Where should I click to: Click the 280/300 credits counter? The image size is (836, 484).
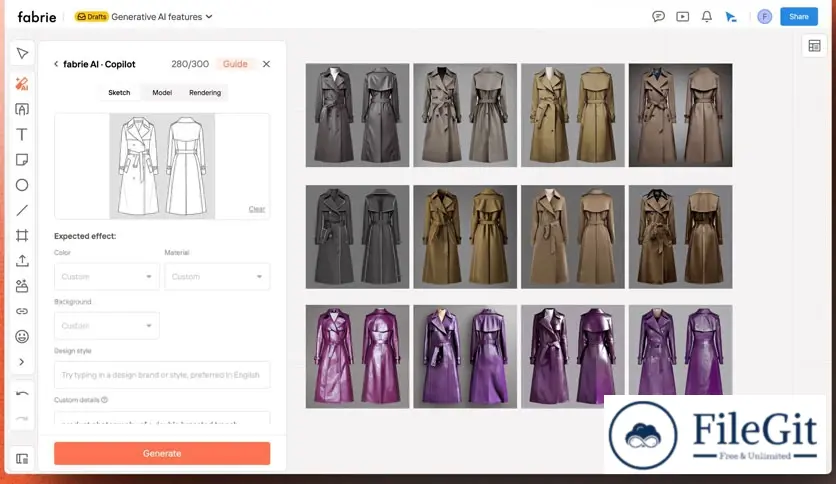(190, 64)
